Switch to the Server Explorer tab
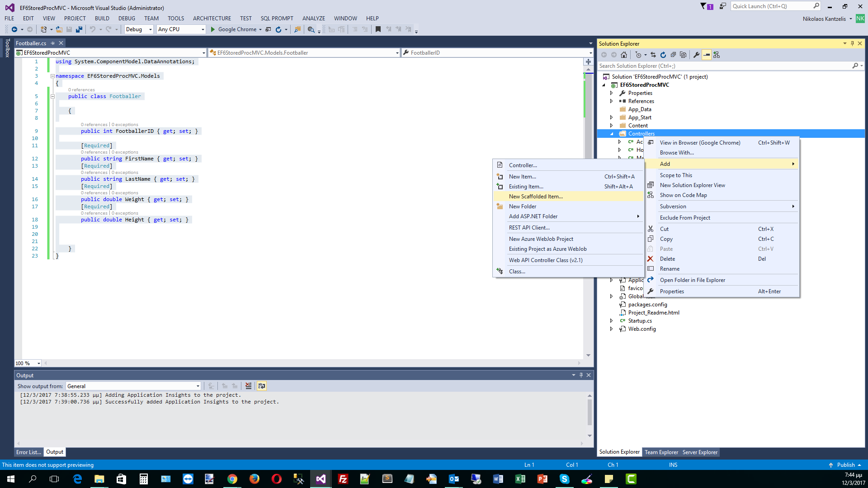Screen dimensions: 868x488 (x=700, y=452)
